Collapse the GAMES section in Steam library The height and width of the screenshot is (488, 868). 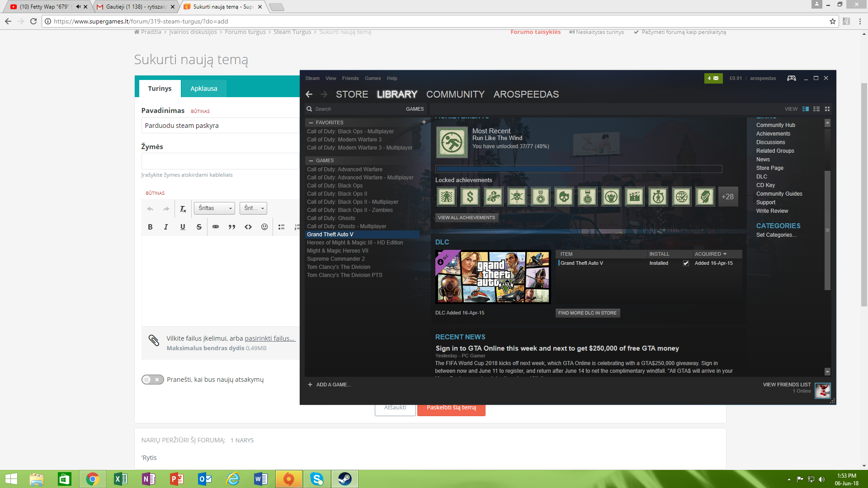(x=311, y=160)
